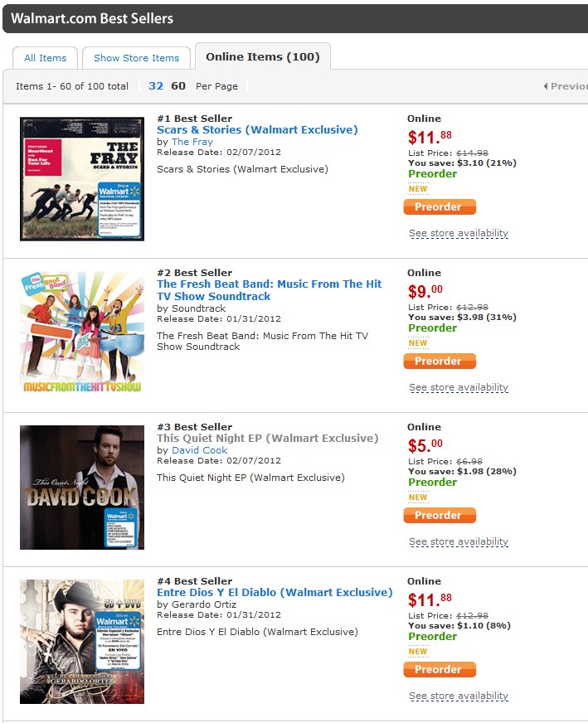Screen dimensions: 588x723
Task: Visit David Cook artist link
Action: click(199, 450)
